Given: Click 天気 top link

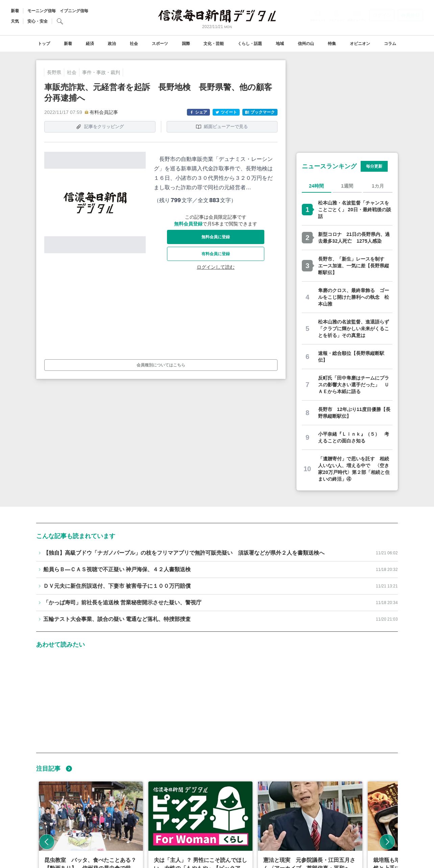Looking at the screenshot, I should tap(15, 21).
